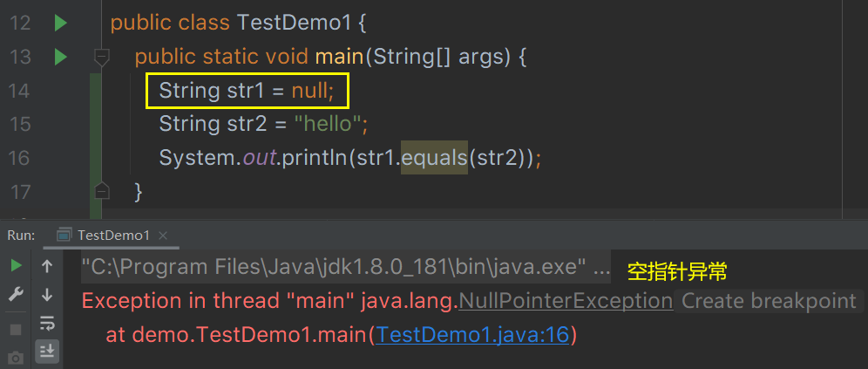
Task: Click closing fold marker at line 17
Action: [102, 189]
